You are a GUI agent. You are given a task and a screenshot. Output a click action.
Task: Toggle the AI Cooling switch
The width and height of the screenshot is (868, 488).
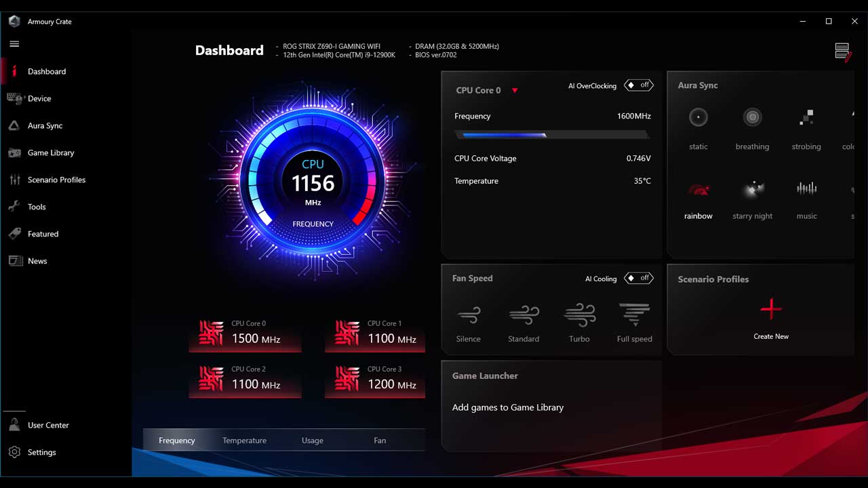639,278
